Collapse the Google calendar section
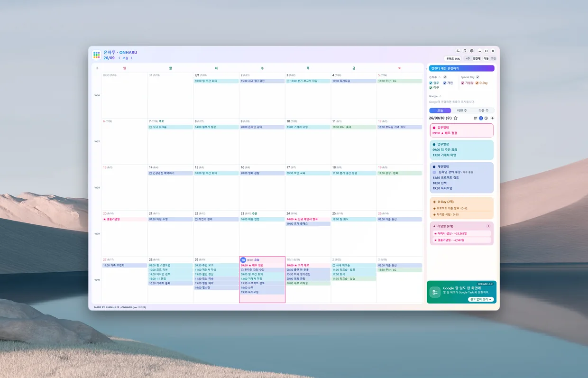This screenshot has height=378, width=588. [x=440, y=96]
